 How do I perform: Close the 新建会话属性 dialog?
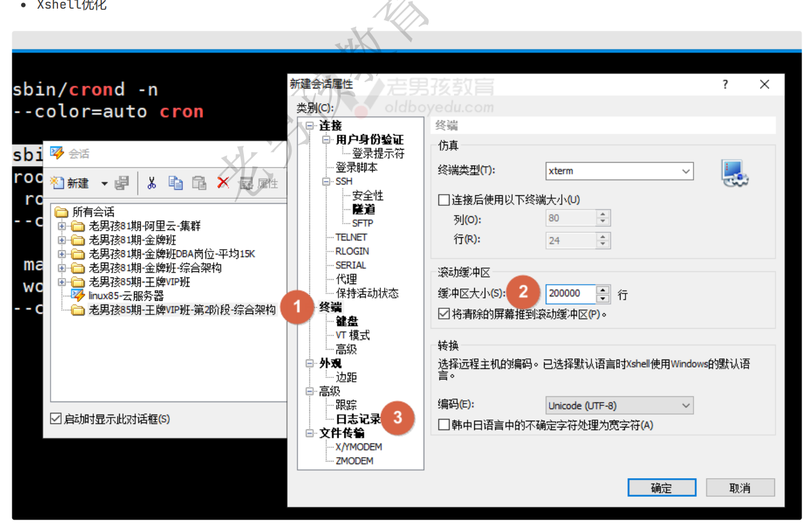pos(764,85)
